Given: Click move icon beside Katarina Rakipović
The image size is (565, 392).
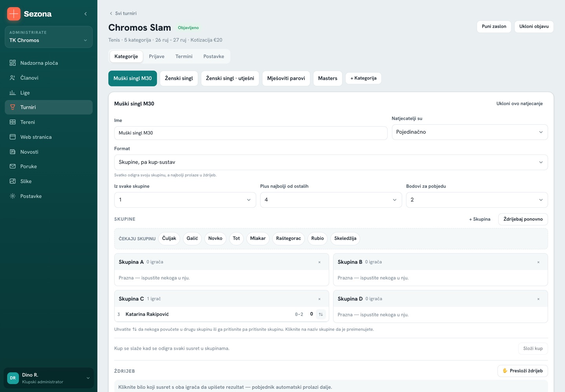Looking at the screenshot, I should 321,314.
